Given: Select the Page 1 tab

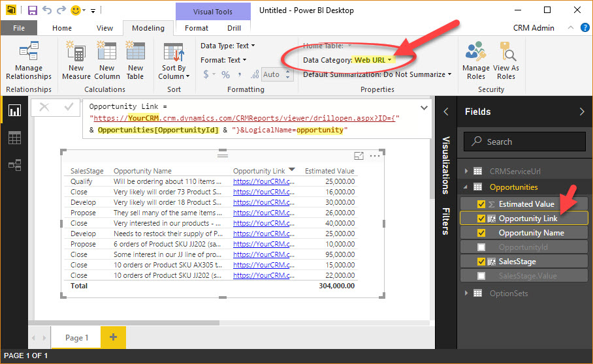Looking at the screenshot, I should coord(76,337).
